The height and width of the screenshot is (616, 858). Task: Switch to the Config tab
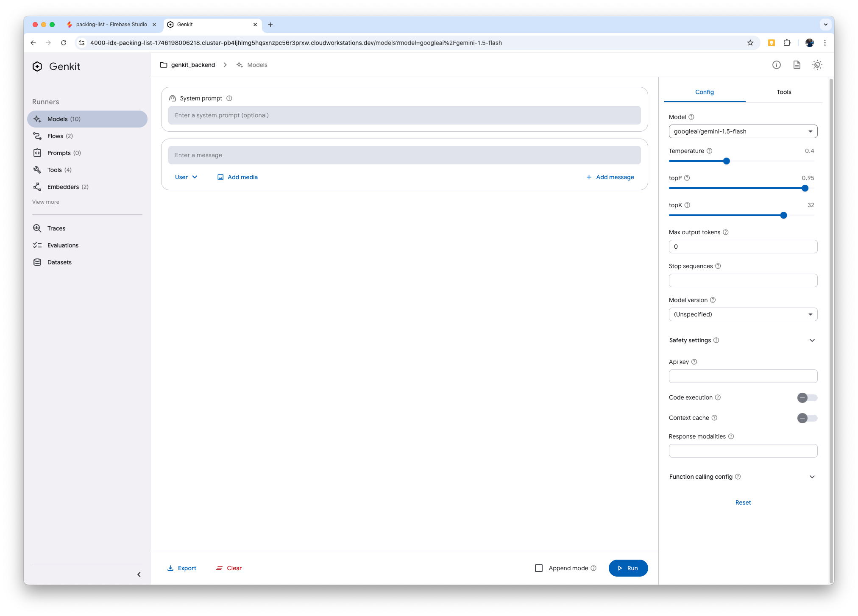tap(704, 92)
